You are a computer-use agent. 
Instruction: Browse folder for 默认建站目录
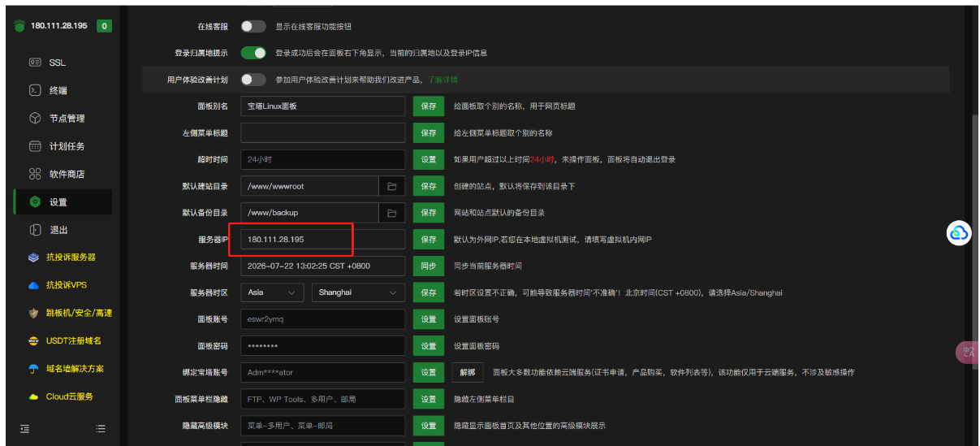coord(391,186)
